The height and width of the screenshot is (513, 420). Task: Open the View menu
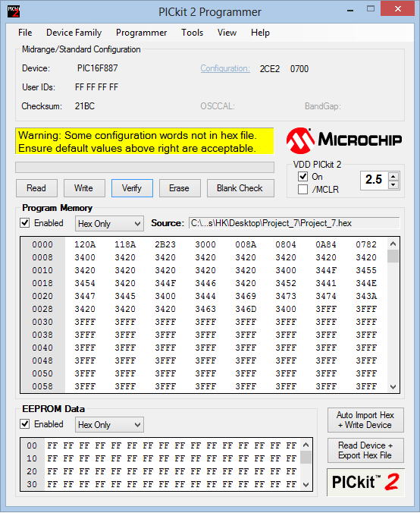227,33
